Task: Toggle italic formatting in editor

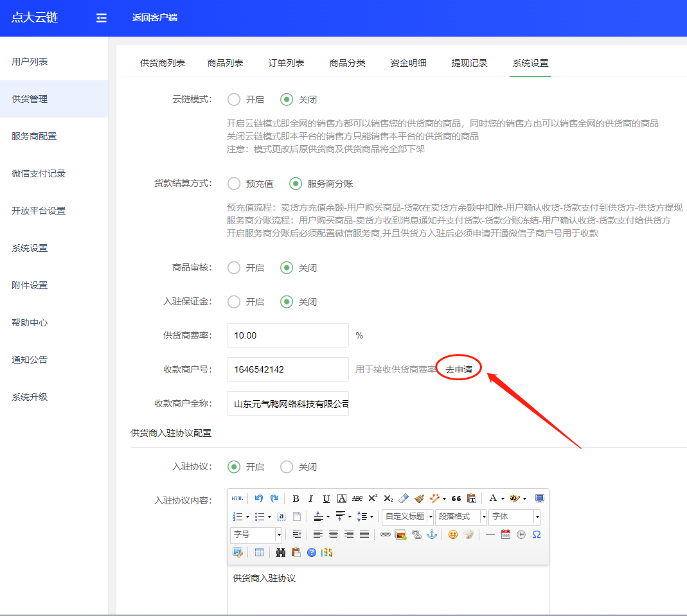Action: coord(310,498)
